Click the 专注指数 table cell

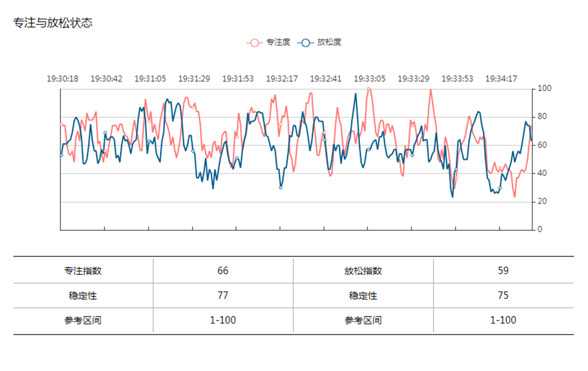point(83,271)
